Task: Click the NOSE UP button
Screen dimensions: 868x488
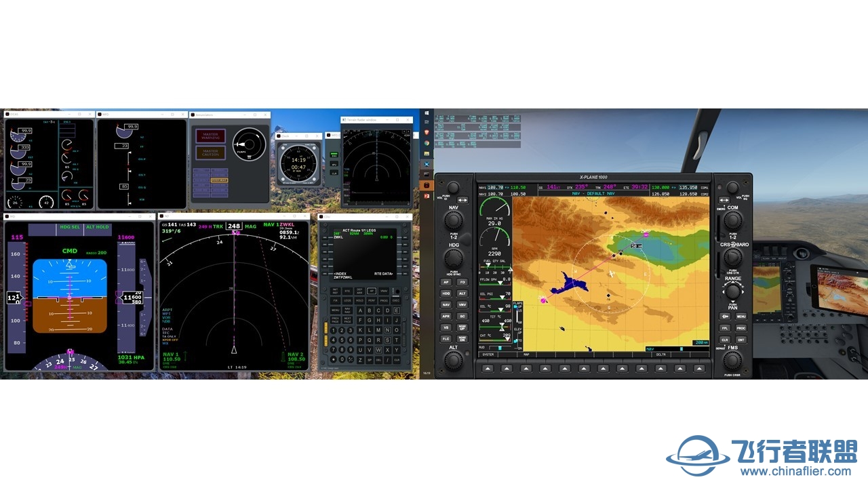Action: [x=462, y=327]
